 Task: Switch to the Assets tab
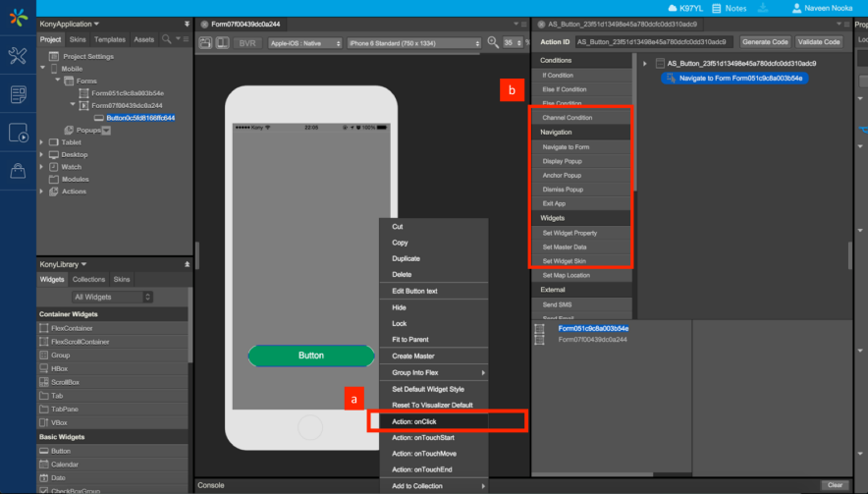coord(144,40)
